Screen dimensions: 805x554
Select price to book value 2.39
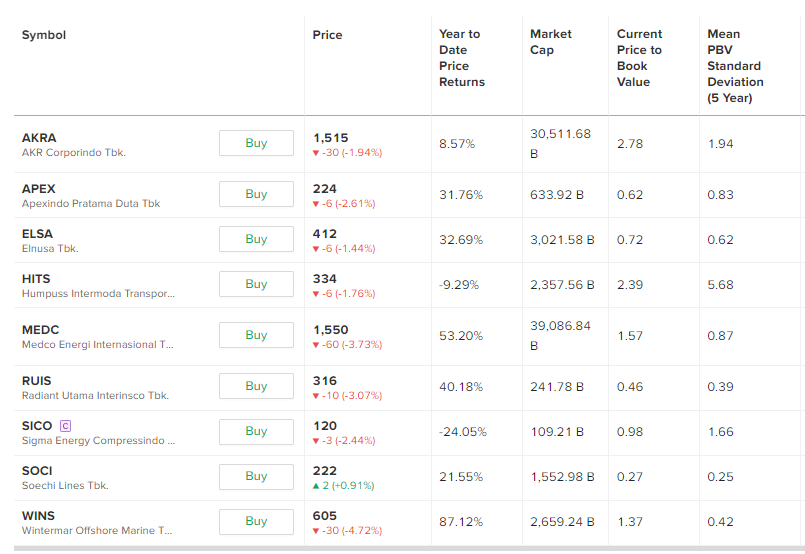pyautogui.click(x=630, y=285)
